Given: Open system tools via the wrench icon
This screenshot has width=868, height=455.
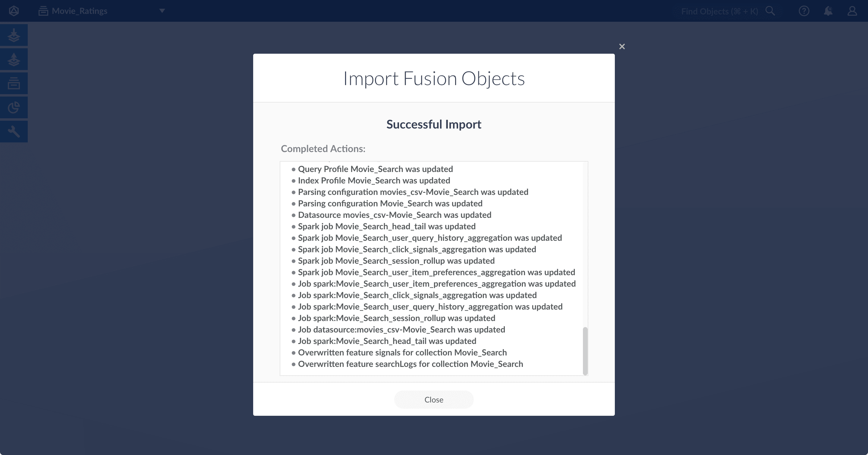Looking at the screenshot, I should 14,131.
